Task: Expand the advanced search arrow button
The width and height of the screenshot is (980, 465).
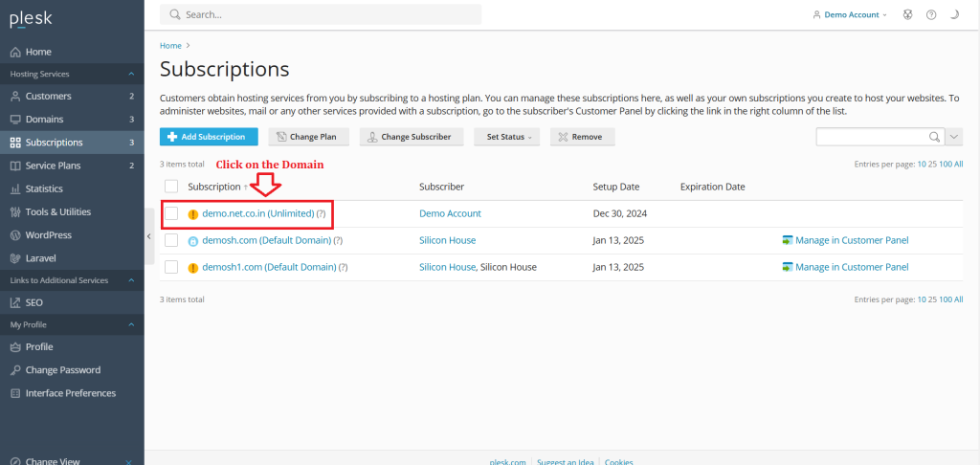Action: [x=954, y=137]
